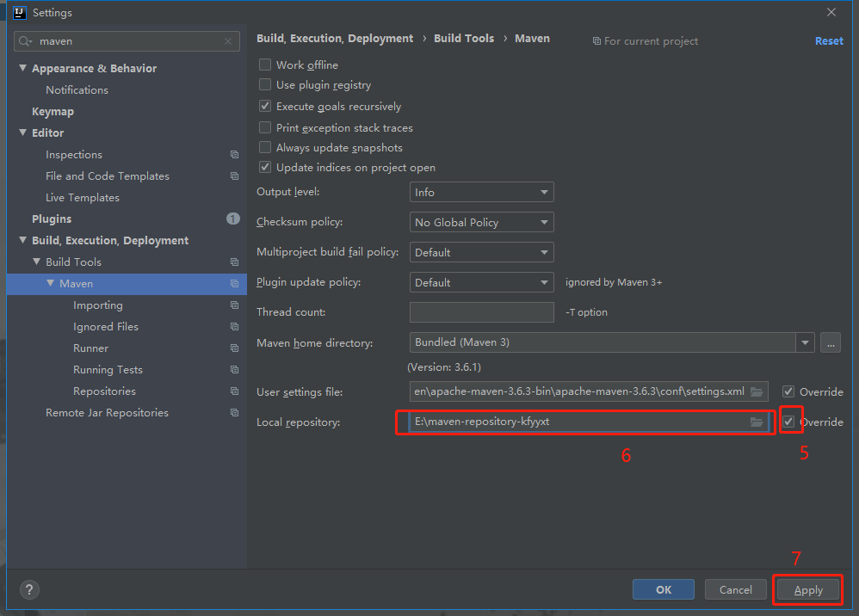The width and height of the screenshot is (859, 616).
Task: Click project-level icon beside Maven row
Action: pyautogui.click(x=234, y=284)
